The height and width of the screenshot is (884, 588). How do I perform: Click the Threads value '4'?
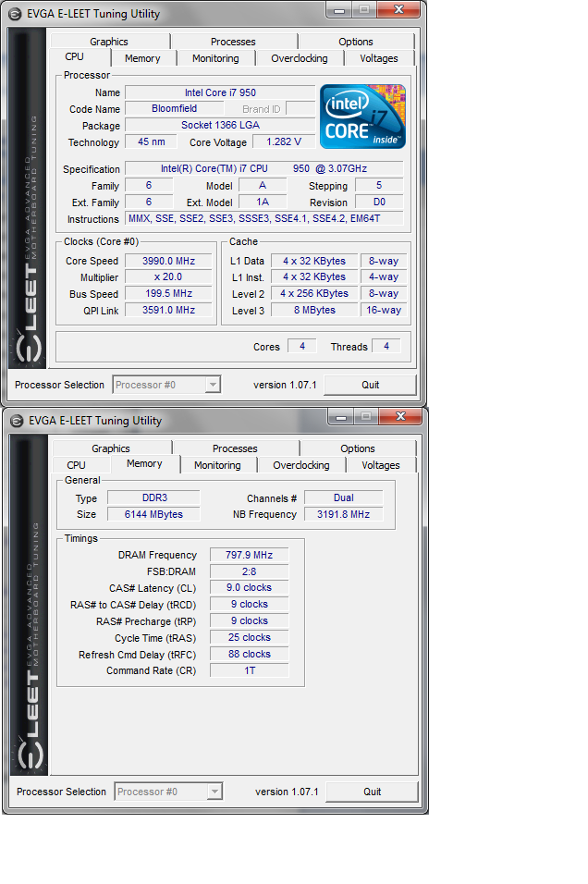(386, 346)
